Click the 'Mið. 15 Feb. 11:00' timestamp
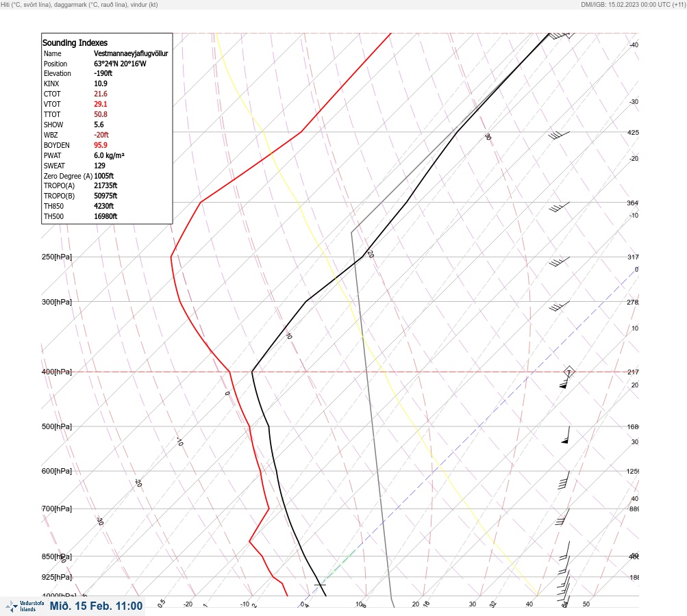 pos(96,606)
